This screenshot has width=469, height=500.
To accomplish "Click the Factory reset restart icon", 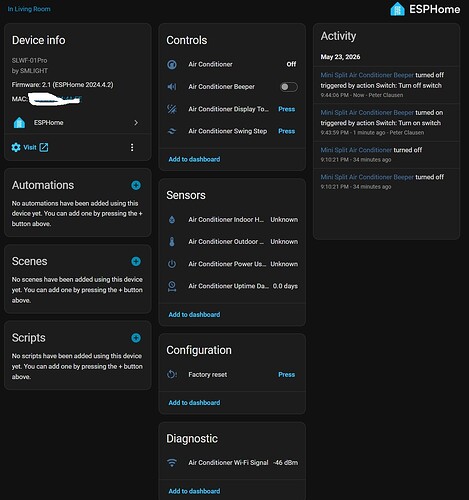I will pos(172,375).
